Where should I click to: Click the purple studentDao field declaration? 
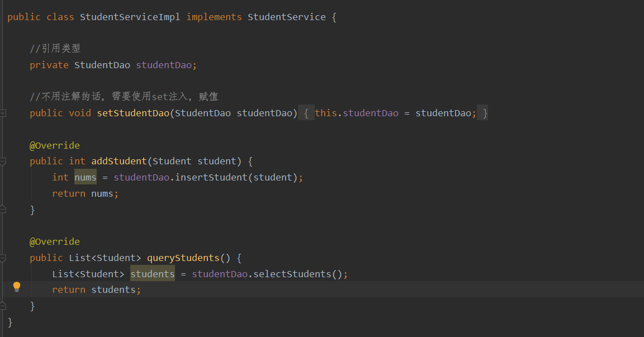pos(164,65)
